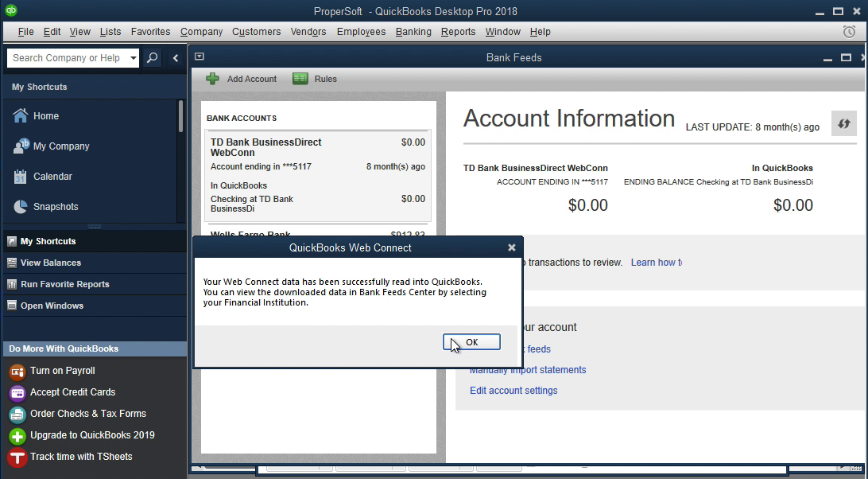
Task: Open the Company menu
Action: point(202,32)
